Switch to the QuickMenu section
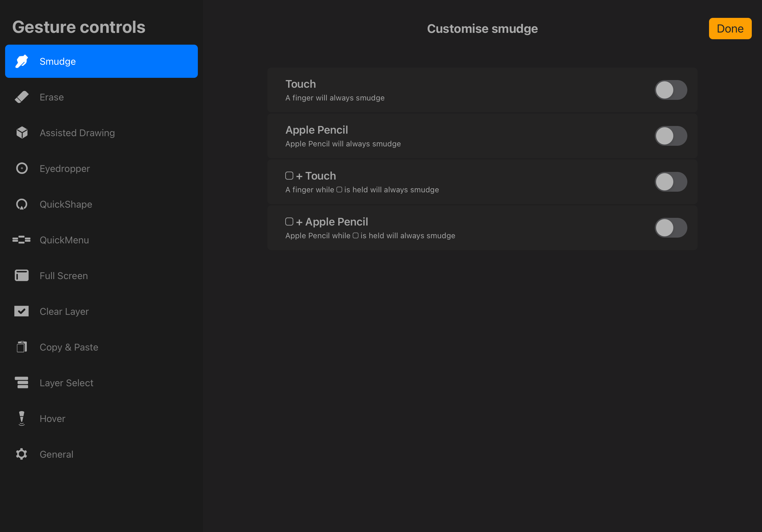 (64, 240)
